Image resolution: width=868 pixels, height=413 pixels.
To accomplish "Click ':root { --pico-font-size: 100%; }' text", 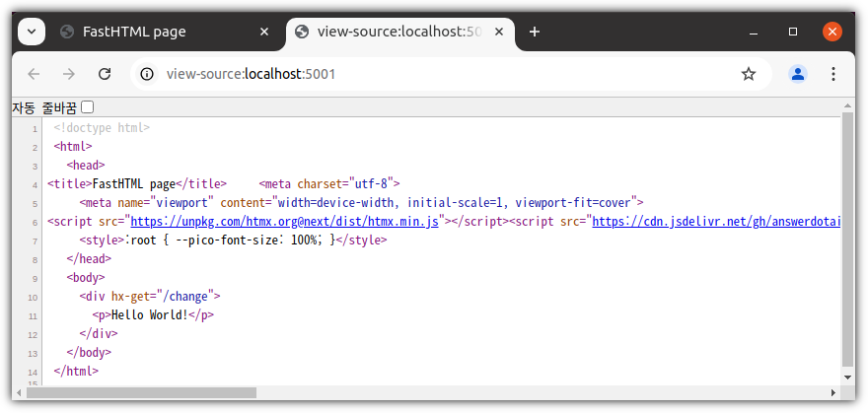I will (230, 241).
